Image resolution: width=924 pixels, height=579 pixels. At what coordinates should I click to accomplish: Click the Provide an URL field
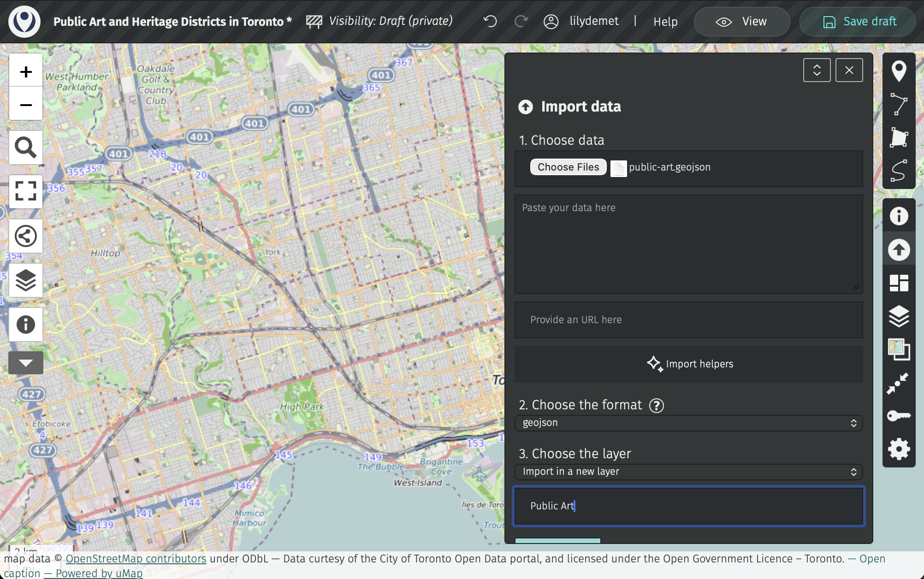pos(688,320)
